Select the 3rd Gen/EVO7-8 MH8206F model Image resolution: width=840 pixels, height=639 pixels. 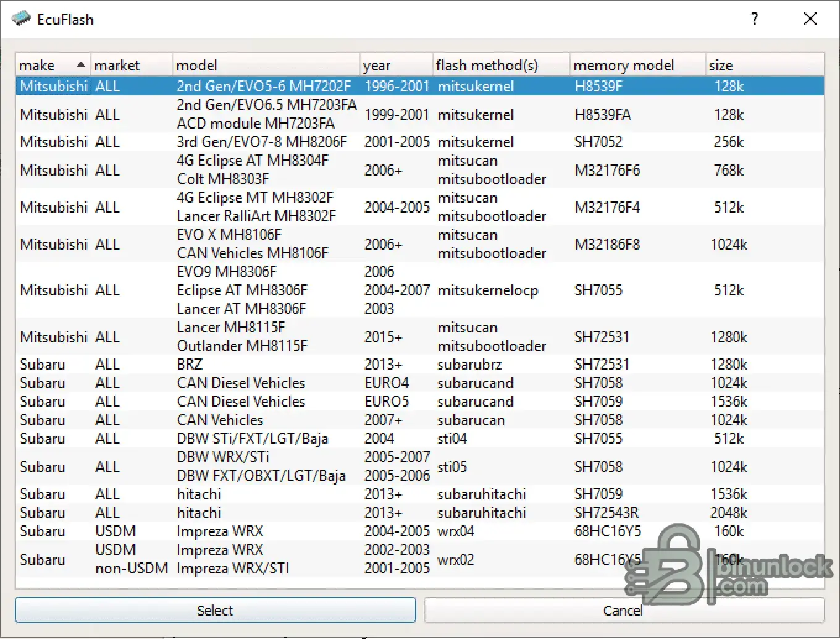pyautogui.click(x=262, y=142)
